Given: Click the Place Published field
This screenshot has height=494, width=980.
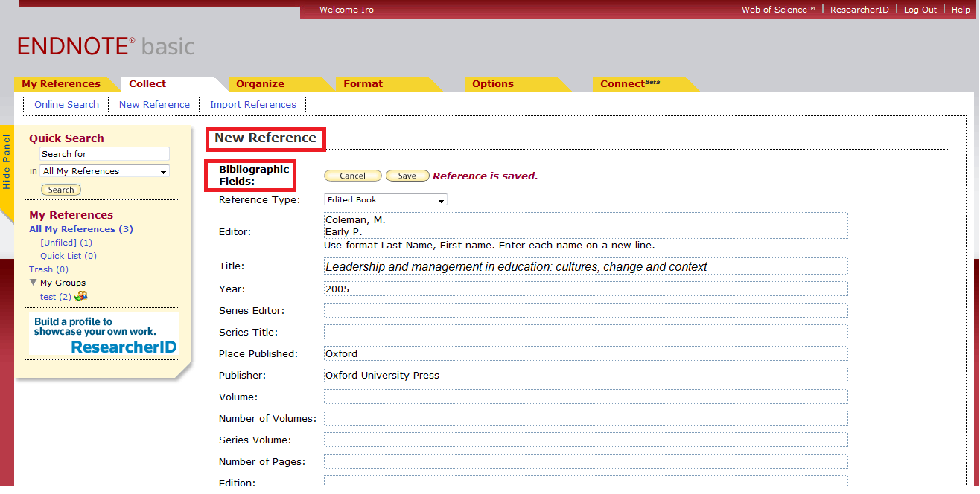Looking at the screenshot, I should pyautogui.click(x=585, y=353).
